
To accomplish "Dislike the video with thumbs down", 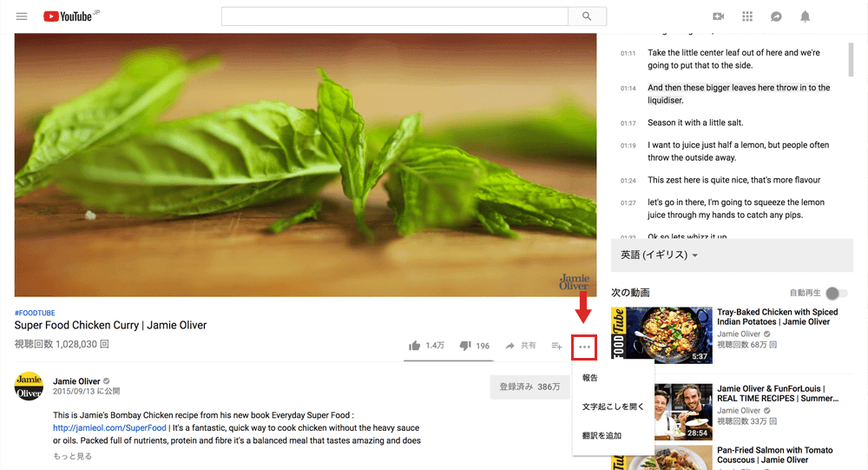I will (x=465, y=346).
